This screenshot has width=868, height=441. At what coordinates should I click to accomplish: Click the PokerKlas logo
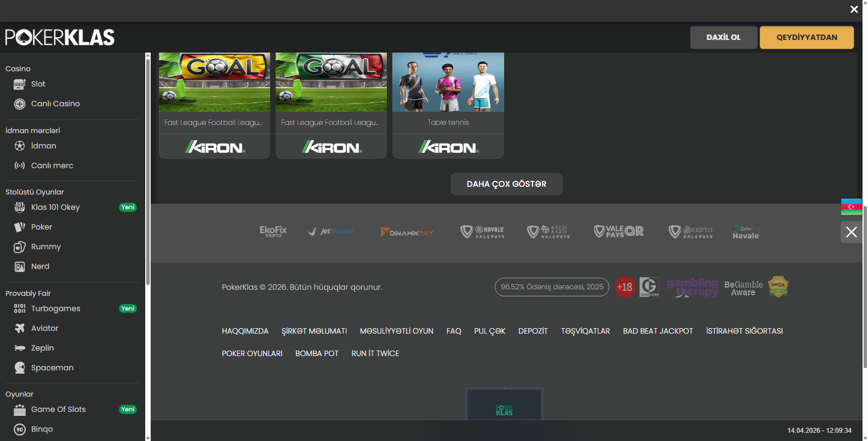60,37
